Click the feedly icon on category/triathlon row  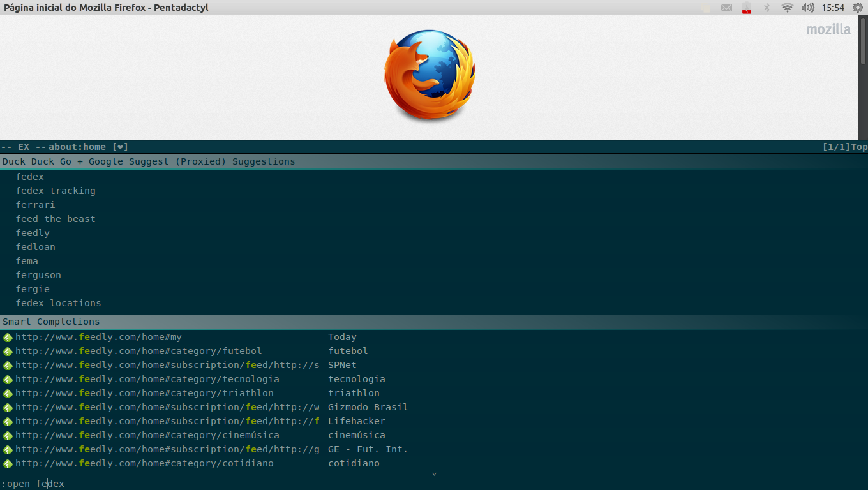8,394
